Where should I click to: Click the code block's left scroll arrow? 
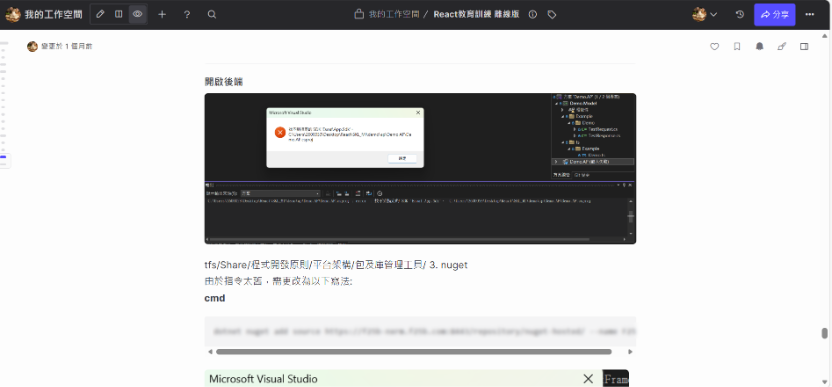click(x=210, y=351)
